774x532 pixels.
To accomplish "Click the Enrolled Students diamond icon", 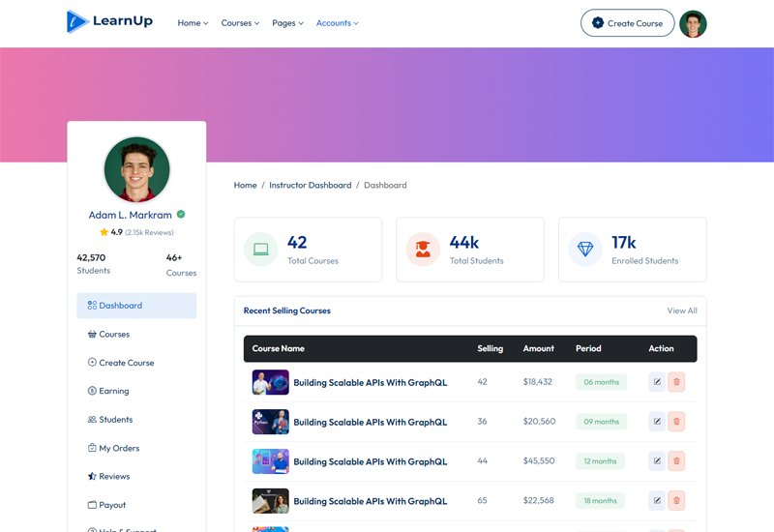I will pos(585,250).
